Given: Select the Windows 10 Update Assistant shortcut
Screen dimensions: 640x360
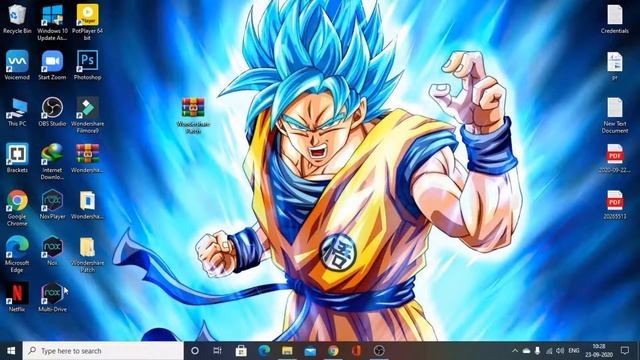Looking at the screenshot, I should (x=52, y=22).
